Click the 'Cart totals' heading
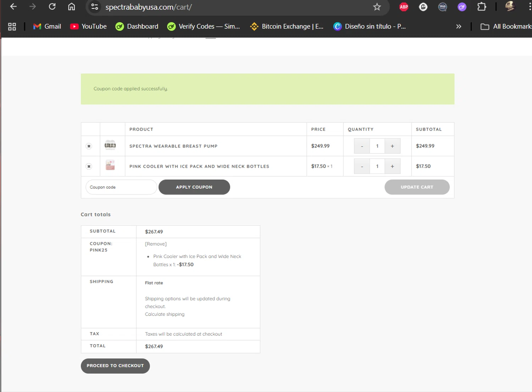This screenshot has height=392, width=532. [x=96, y=214]
